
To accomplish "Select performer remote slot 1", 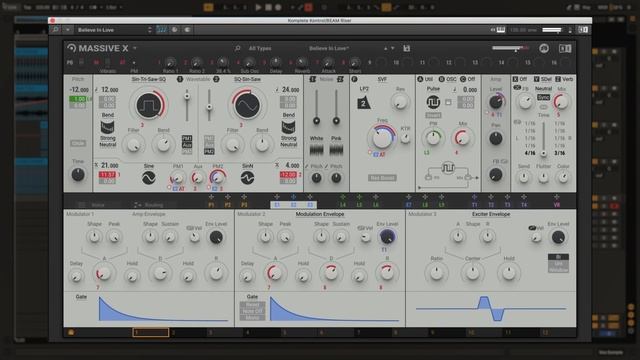I will [151, 333].
